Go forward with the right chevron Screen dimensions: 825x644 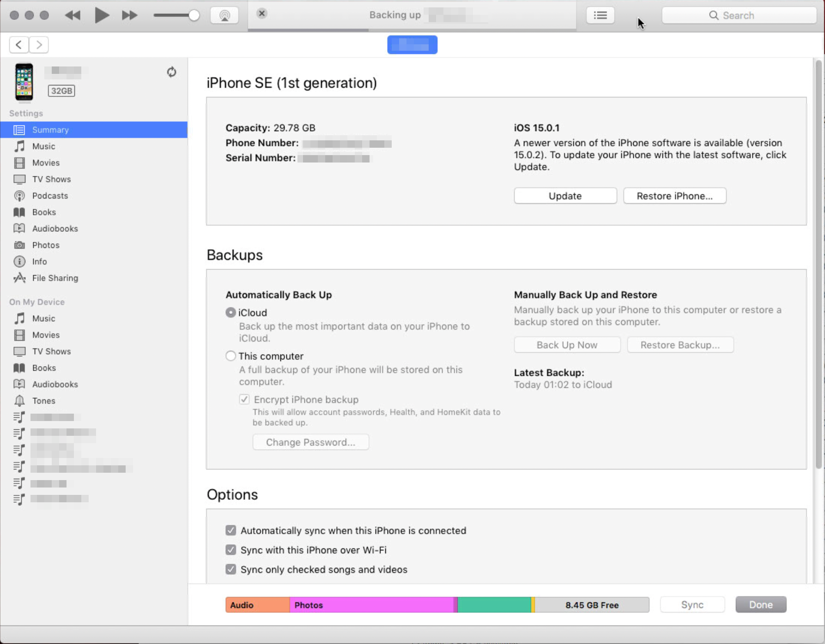pos(39,45)
